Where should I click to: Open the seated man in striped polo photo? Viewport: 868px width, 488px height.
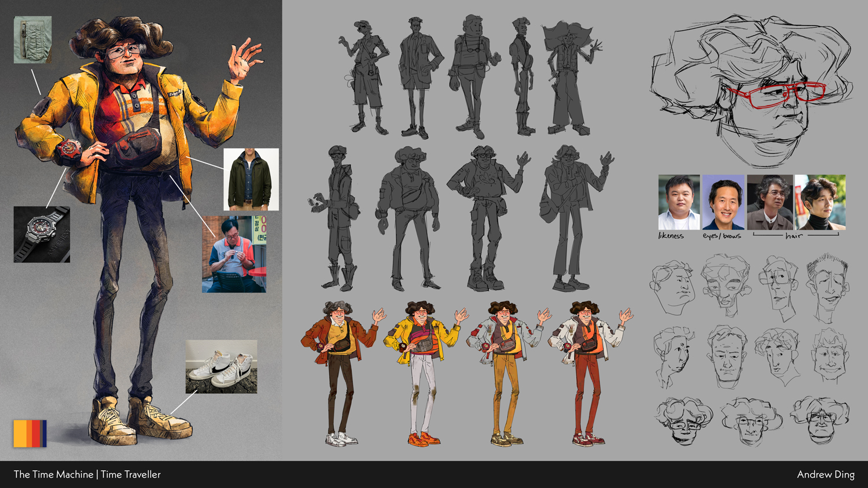(x=234, y=254)
